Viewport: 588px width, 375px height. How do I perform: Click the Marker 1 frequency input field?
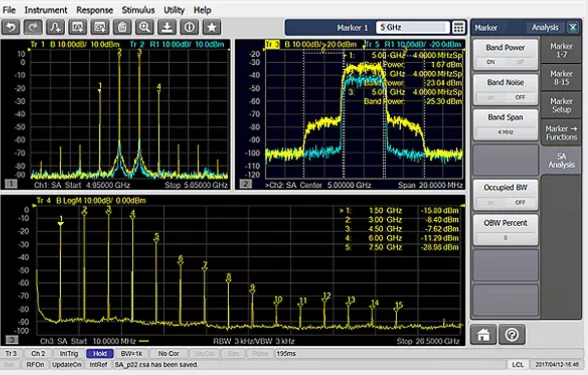(x=413, y=28)
